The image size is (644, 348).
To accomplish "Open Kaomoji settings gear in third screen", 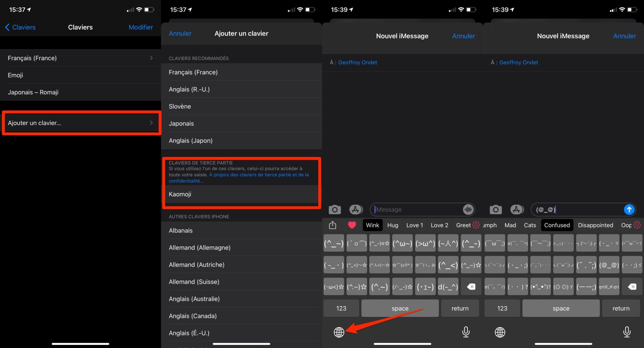I will [476, 225].
